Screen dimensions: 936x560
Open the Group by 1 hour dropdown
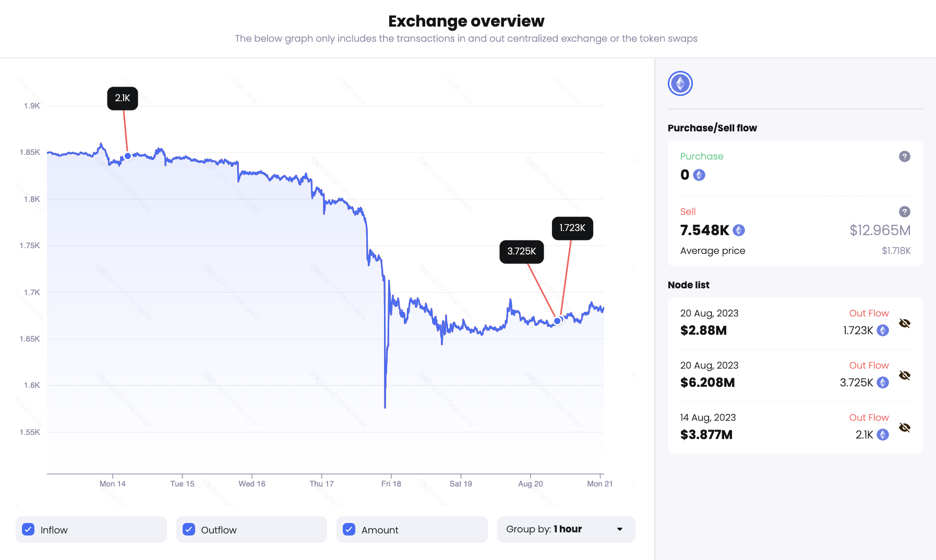pos(566,529)
